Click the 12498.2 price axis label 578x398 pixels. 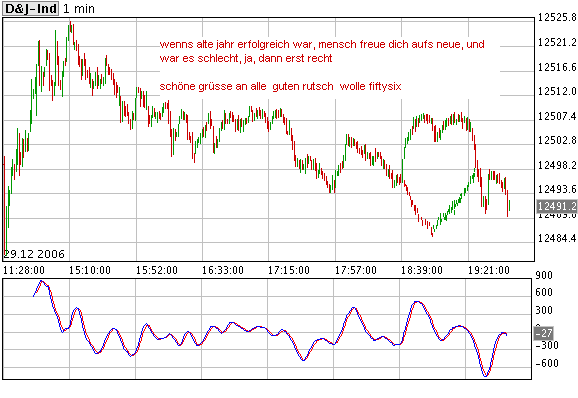click(557, 165)
